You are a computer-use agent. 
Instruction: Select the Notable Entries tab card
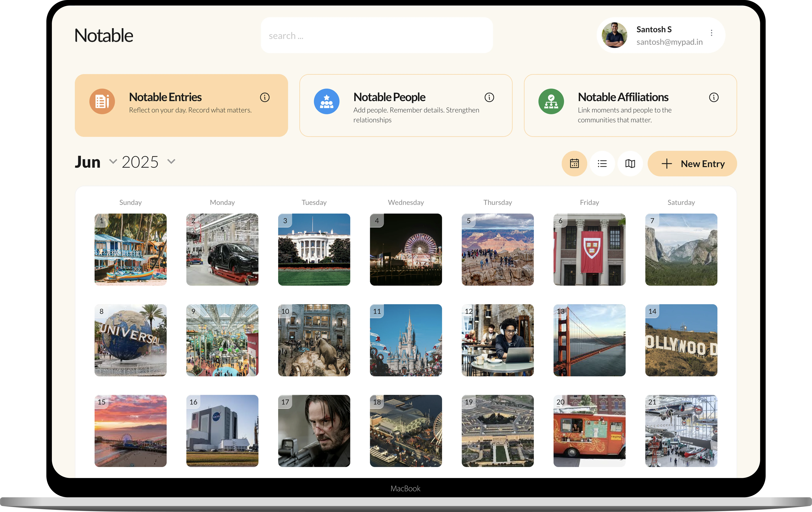pos(181,106)
